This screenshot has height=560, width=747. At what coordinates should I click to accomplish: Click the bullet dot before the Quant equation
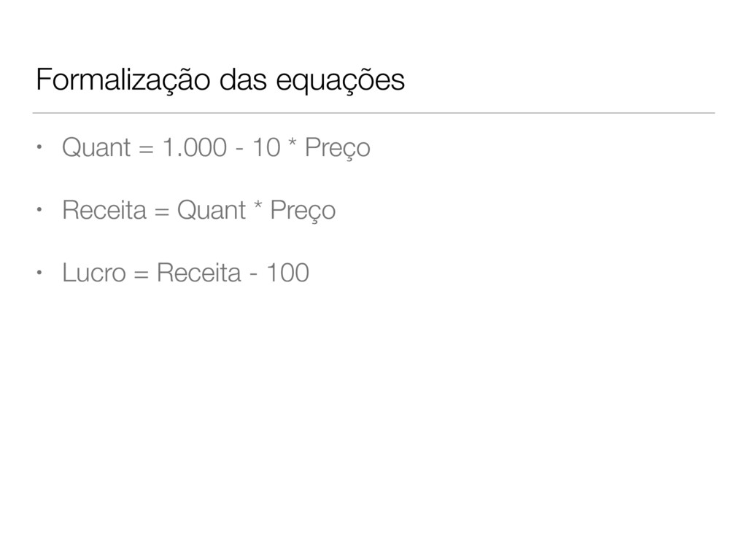[39, 147]
